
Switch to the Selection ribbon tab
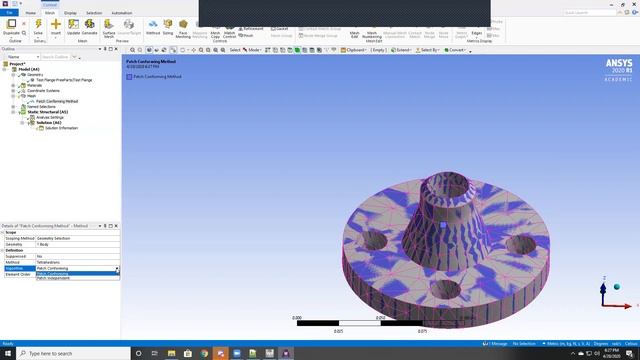pyautogui.click(x=94, y=13)
